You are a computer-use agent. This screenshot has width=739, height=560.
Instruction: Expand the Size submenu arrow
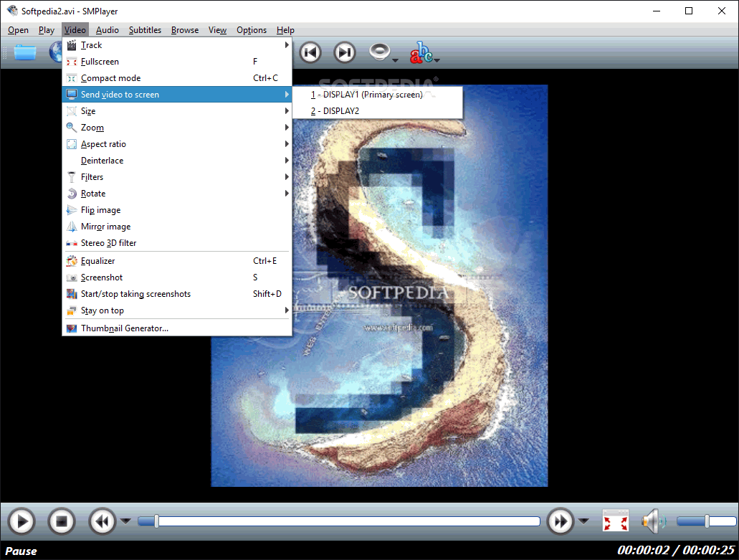pos(287,111)
